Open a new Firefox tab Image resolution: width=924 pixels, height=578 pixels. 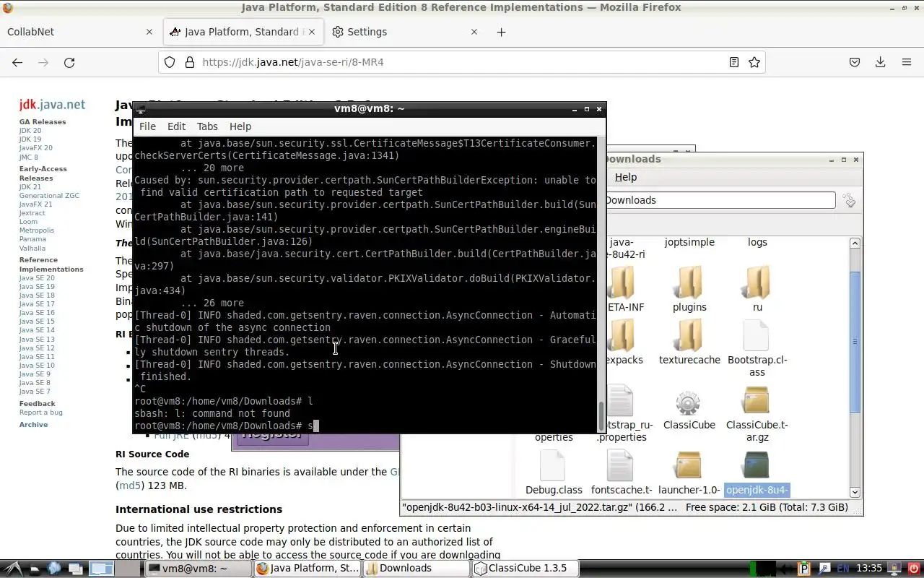[501, 32]
